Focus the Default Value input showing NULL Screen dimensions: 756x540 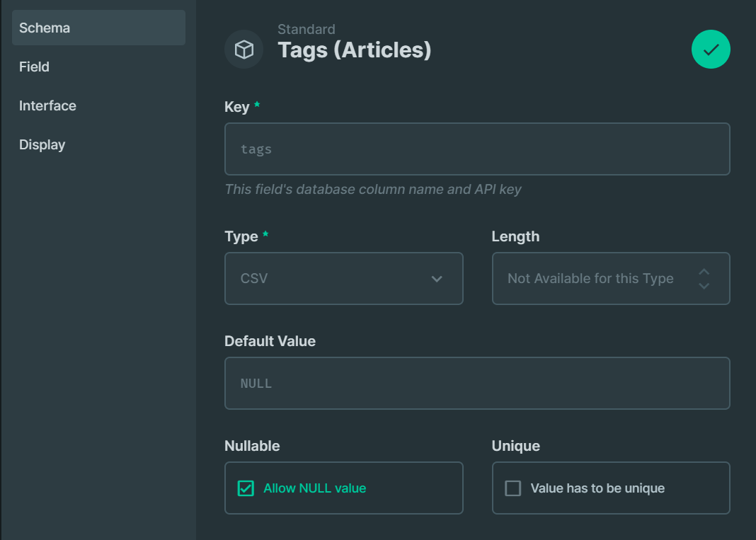click(x=477, y=384)
